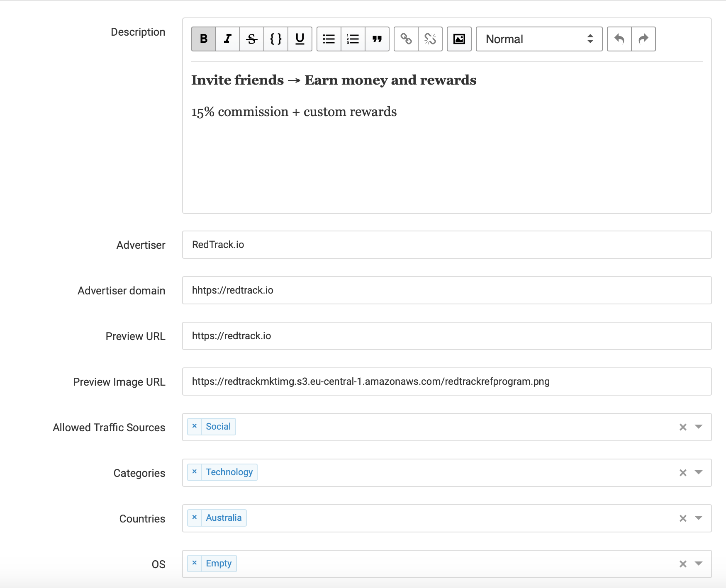Insert a blockquote
Screen dimensions: 726x588
(377, 39)
